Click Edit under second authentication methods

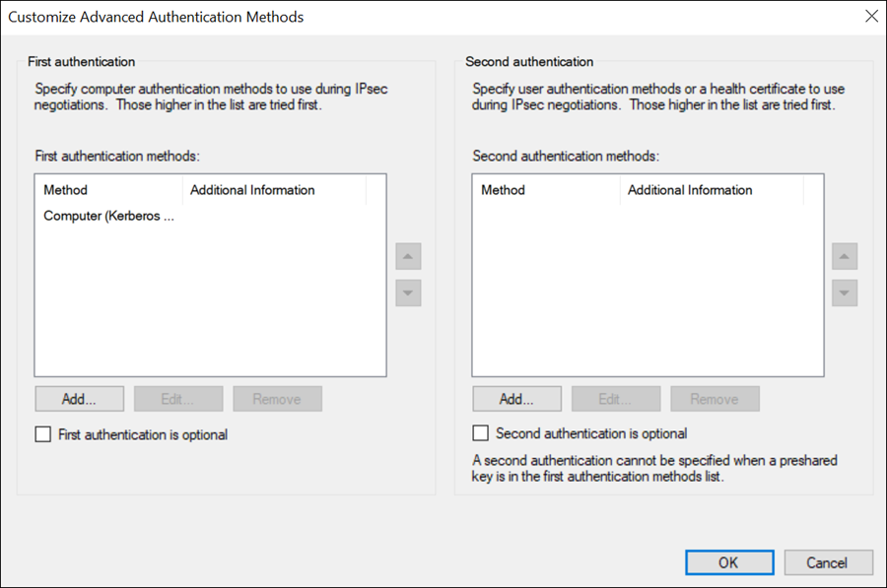point(616,399)
